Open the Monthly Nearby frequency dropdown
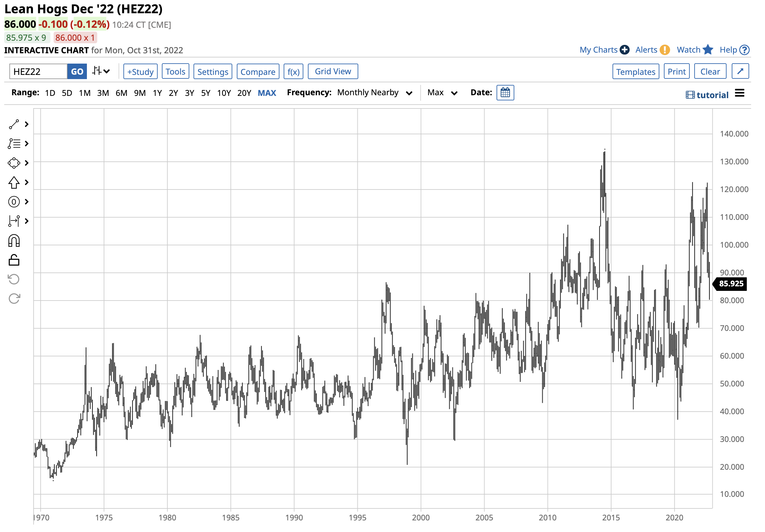Screen dimensions: 765x532 point(374,93)
